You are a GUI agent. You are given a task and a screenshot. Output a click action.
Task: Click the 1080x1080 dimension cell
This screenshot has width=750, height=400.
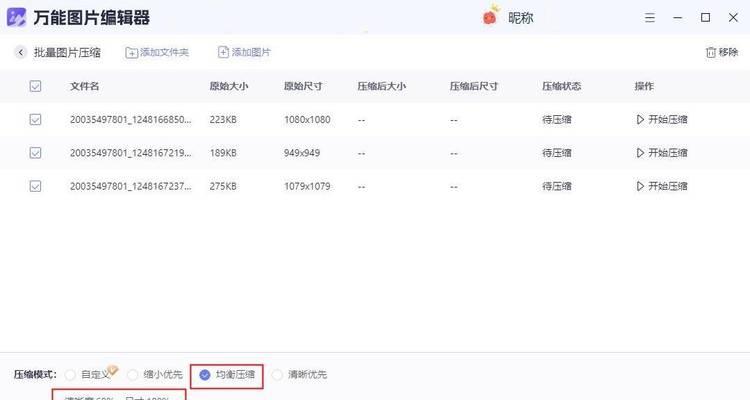pos(307,119)
